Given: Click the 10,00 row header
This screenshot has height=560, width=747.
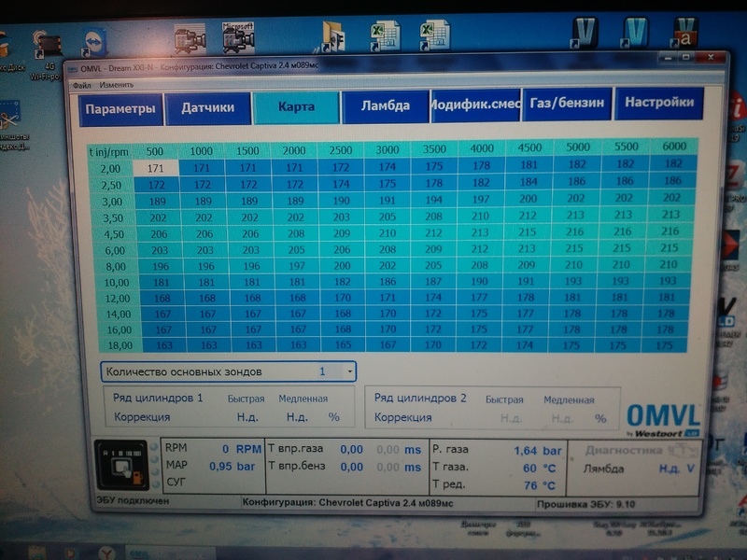Looking at the screenshot, I should (117, 283).
